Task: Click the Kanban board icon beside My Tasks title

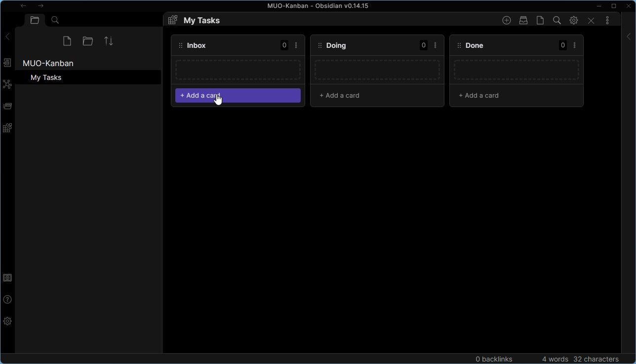Action: [173, 20]
